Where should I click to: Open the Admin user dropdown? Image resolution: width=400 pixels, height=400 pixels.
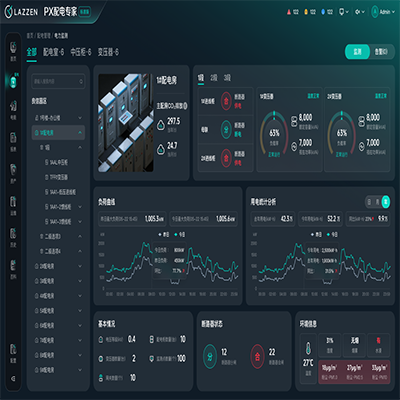coord(383,12)
